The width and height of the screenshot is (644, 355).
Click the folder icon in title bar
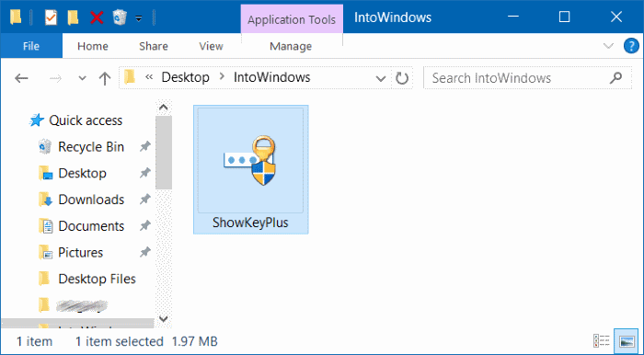pos(16,17)
